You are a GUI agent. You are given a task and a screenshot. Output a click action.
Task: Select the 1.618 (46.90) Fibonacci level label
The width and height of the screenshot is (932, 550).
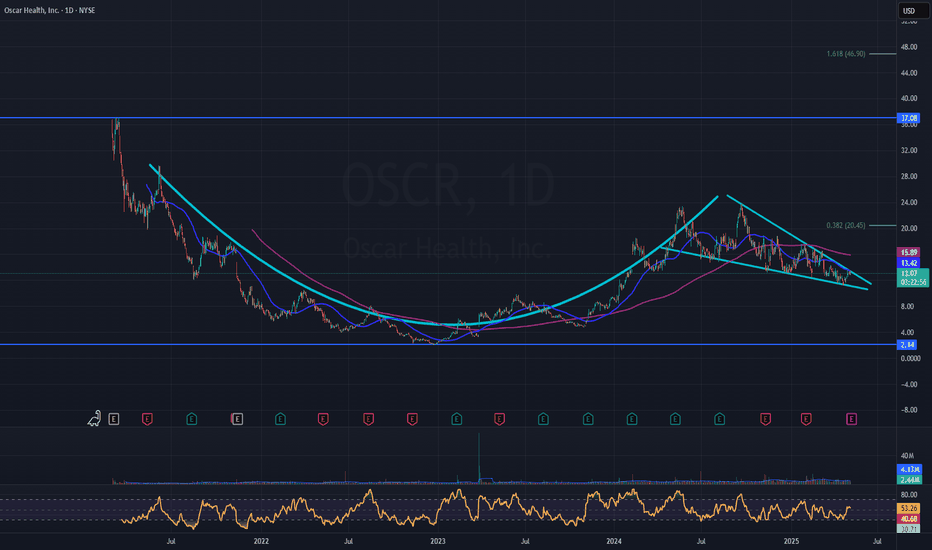point(846,54)
